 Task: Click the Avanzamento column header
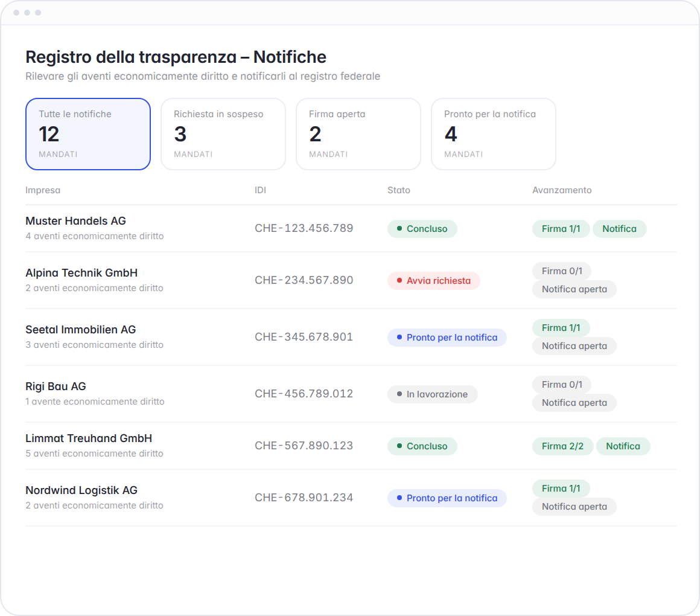pos(562,190)
